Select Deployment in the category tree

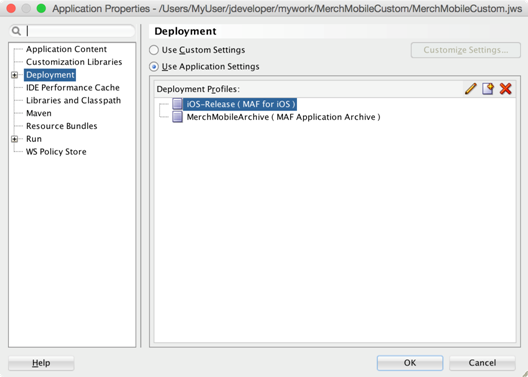[x=50, y=75]
